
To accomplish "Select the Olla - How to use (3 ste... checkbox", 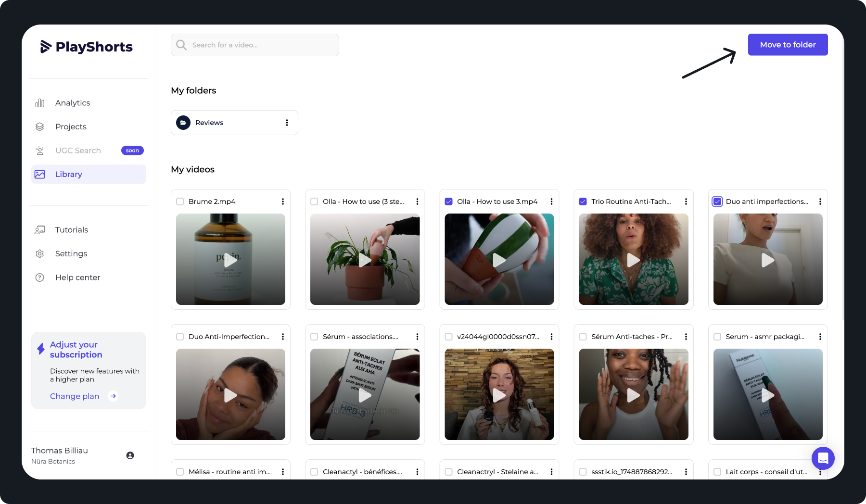I will (314, 202).
